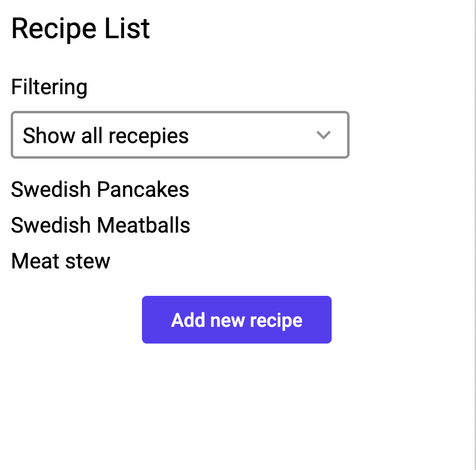Expand the Filtering combo box
This screenshot has width=476, height=470.
180,135
